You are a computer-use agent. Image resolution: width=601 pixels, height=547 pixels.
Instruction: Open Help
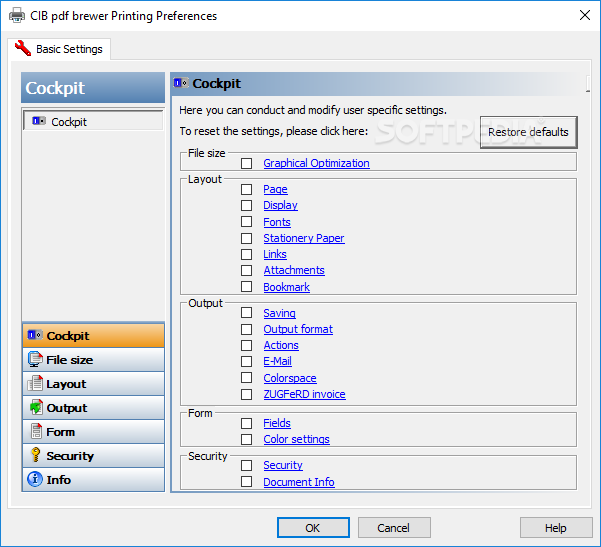pyautogui.click(x=556, y=528)
